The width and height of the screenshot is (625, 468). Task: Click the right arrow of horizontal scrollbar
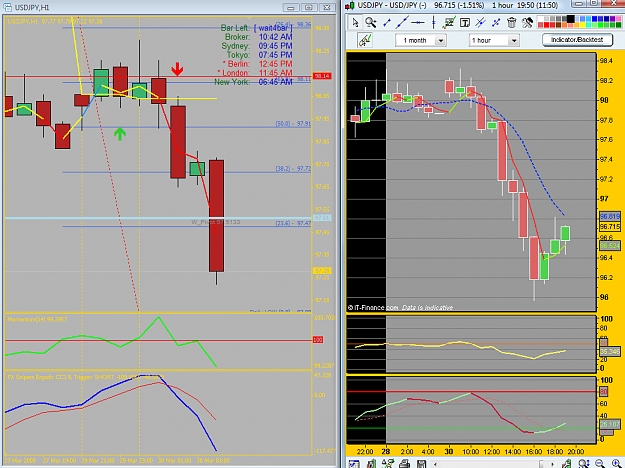tap(553, 464)
